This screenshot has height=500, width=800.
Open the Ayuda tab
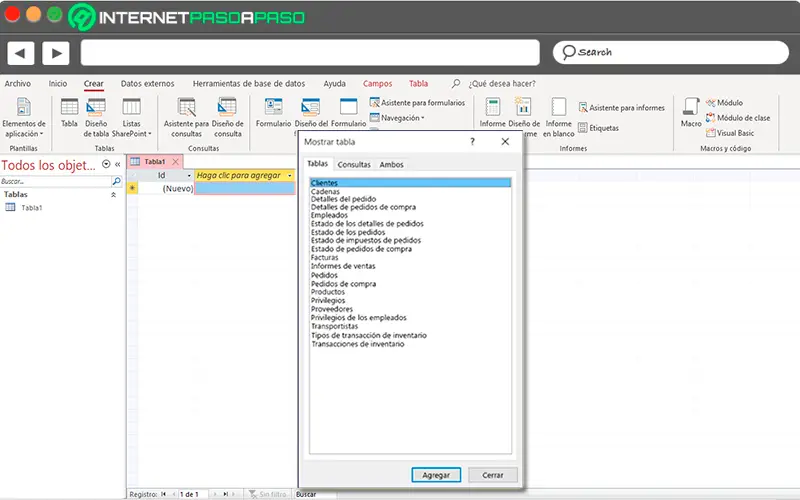point(335,83)
